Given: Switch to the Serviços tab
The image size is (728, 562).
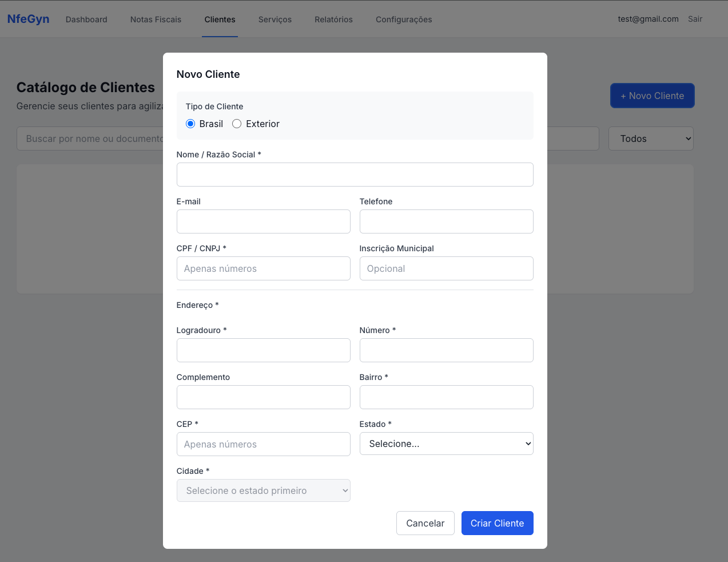Looking at the screenshot, I should pyautogui.click(x=275, y=19).
